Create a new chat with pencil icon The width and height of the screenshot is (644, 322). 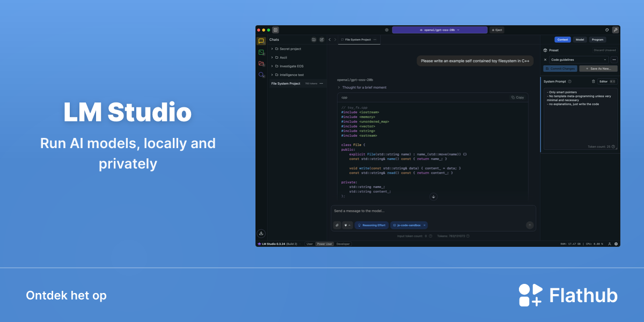point(321,40)
